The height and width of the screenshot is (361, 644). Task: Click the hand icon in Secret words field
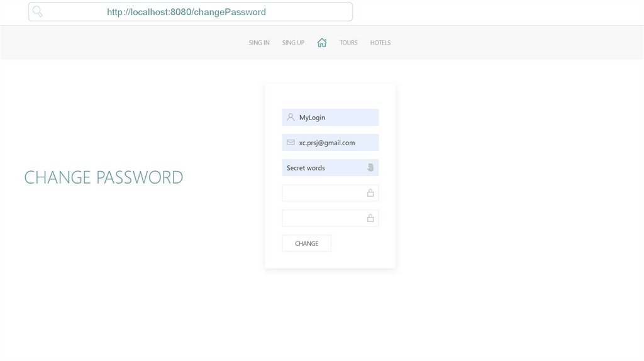(x=370, y=168)
